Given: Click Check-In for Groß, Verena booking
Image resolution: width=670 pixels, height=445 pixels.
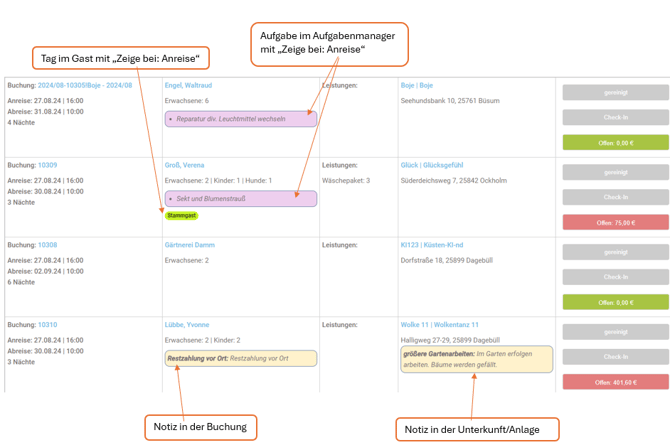Looking at the screenshot, I should pyautogui.click(x=615, y=197).
